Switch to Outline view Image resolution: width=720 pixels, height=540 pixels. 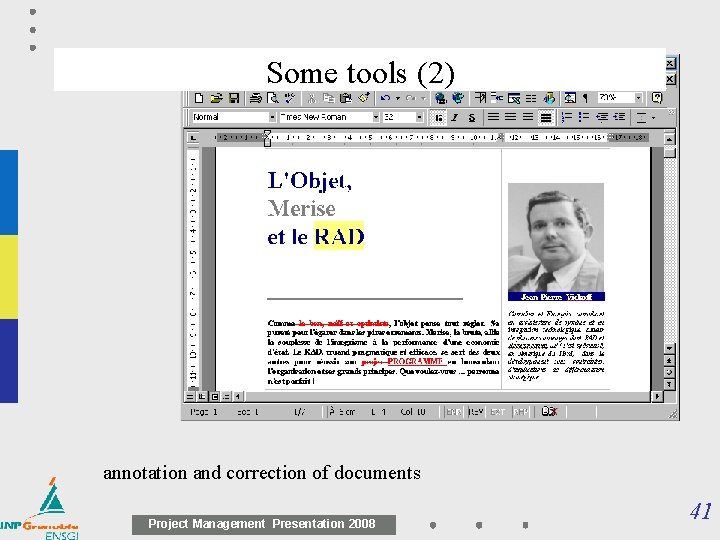[x=226, y=396]
